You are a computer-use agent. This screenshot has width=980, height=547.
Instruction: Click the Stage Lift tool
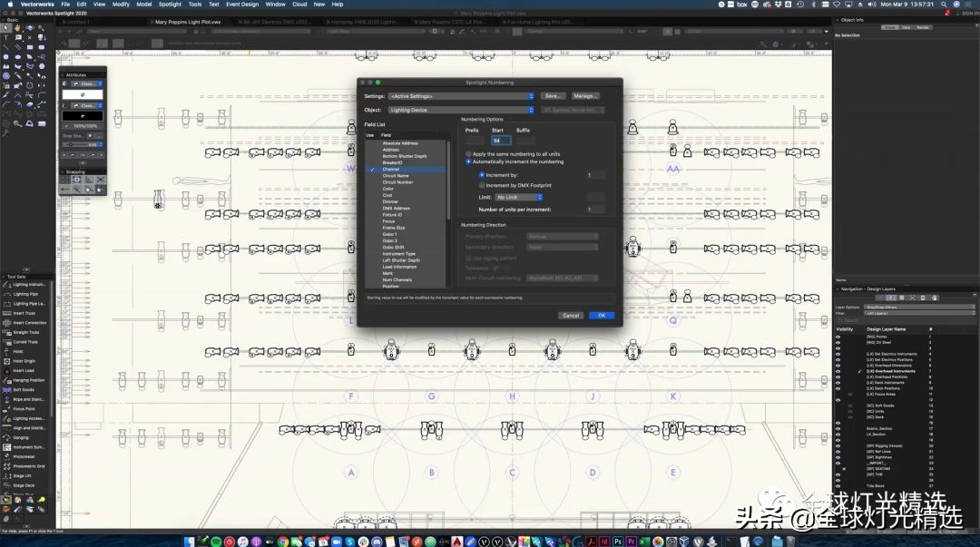click(24, 475)
